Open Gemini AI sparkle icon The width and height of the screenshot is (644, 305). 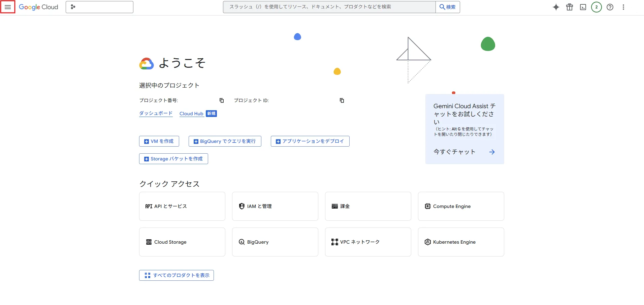click(x=556, y=7)
